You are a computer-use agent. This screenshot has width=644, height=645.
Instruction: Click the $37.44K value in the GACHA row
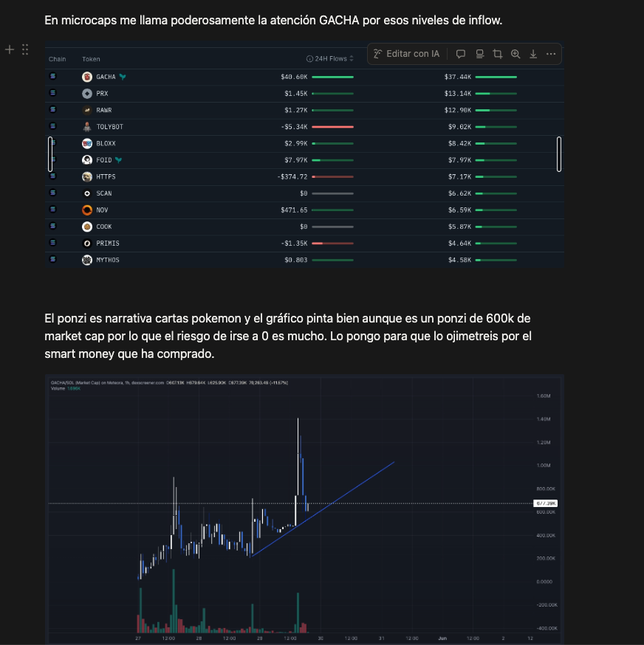pyautogui.click(x=457, y=77)
